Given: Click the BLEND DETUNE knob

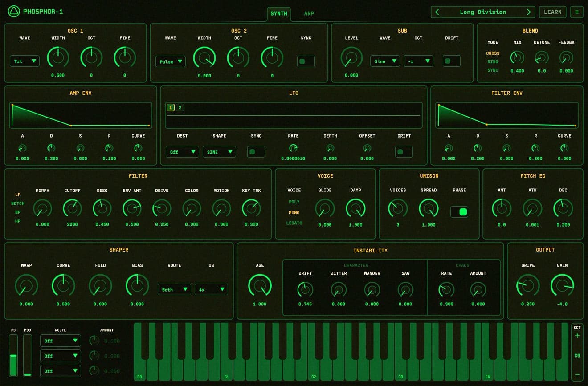Looking at the screenshot, I should (542, 57).
